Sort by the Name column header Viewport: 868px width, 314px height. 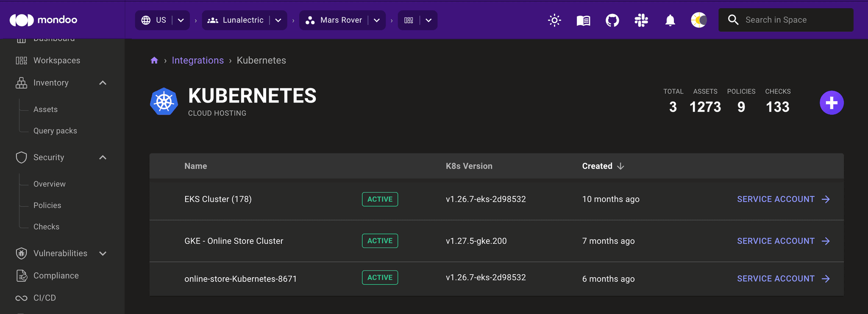(196, 166)
